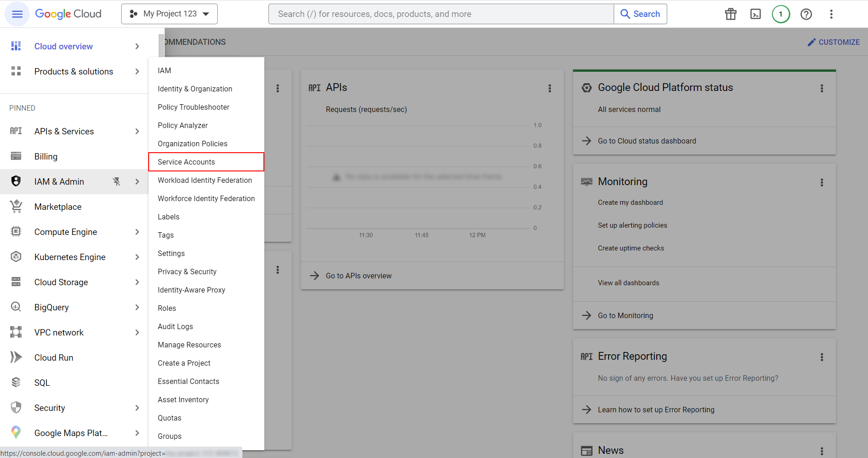
Task: Expand IAM & Admin submenu arrow
Action: (x=137, y=181)
